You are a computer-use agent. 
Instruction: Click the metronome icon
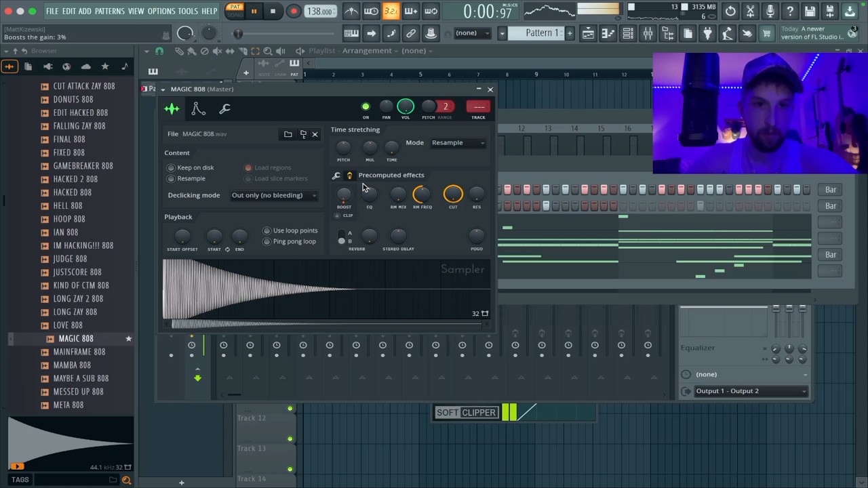click(351, 11)
